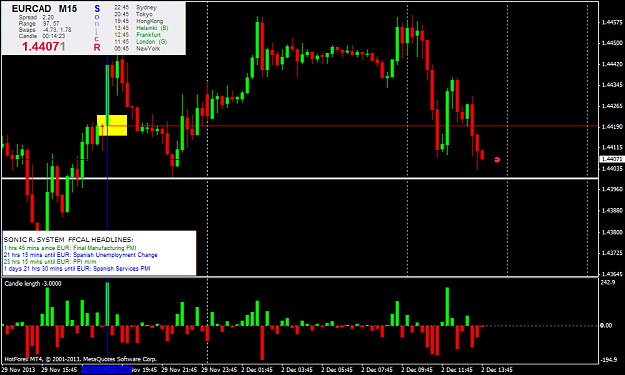Image resolution: width=625 pixels, height=375 pixels.
Task: Click the 19:45 HongKong session row
Action: click(x=138, y=21)
